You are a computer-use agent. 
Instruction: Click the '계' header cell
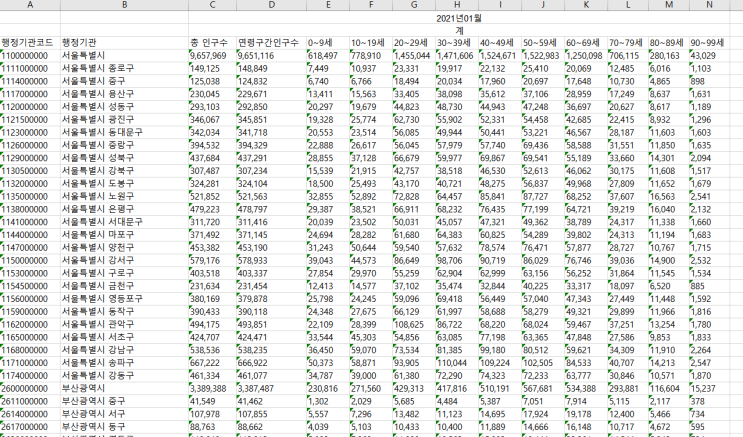[459, 30]
